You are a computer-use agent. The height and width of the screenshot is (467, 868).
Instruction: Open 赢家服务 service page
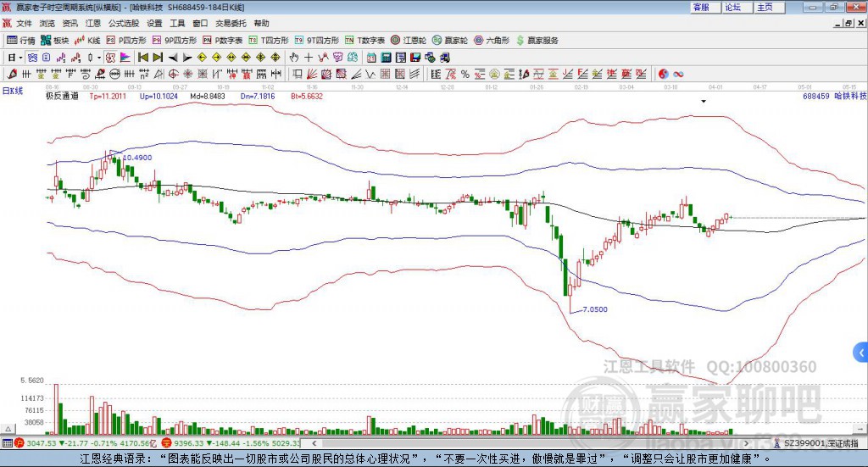tap(537, 41)
